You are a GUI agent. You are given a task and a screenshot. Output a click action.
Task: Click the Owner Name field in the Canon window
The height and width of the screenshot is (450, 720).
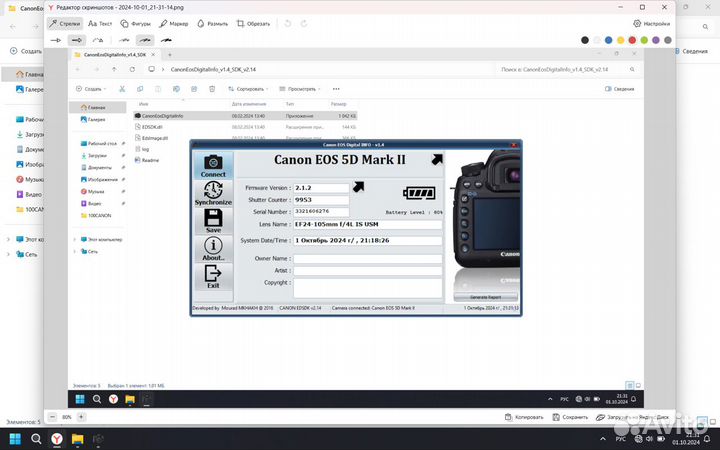(x=367, y=259)
